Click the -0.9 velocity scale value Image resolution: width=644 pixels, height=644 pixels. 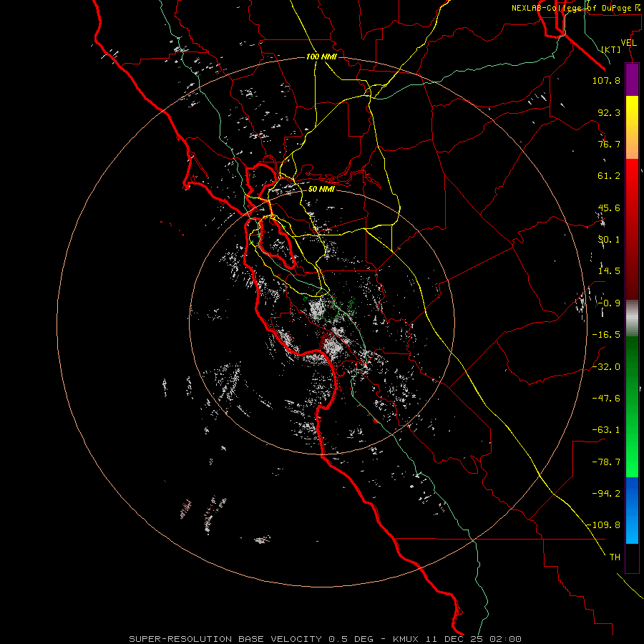[x=609, y=303]
